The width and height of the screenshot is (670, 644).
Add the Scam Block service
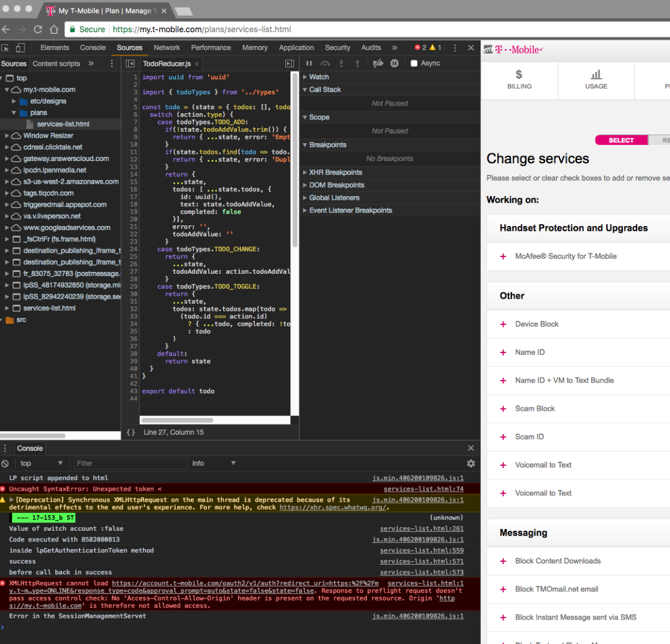tap(503, 408)
